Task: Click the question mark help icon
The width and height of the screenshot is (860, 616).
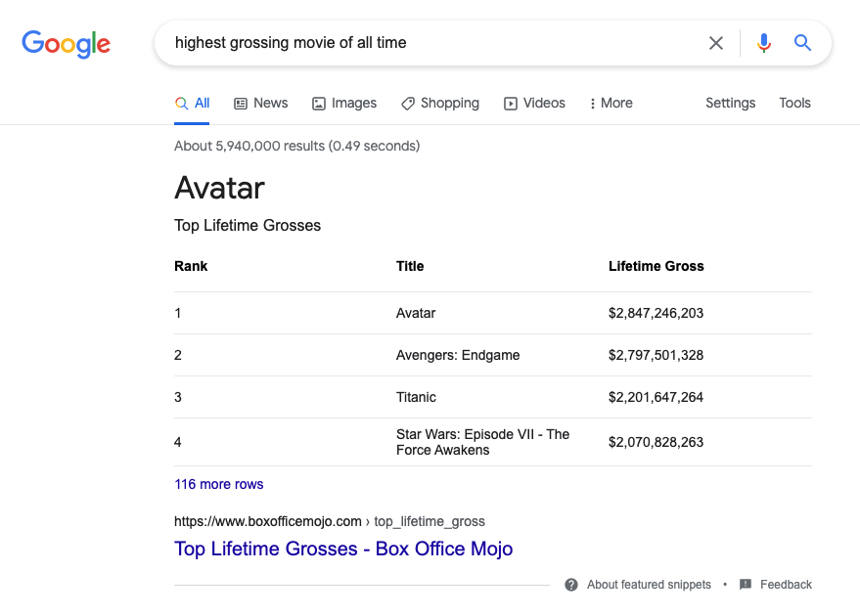Action: pos(570,585)
